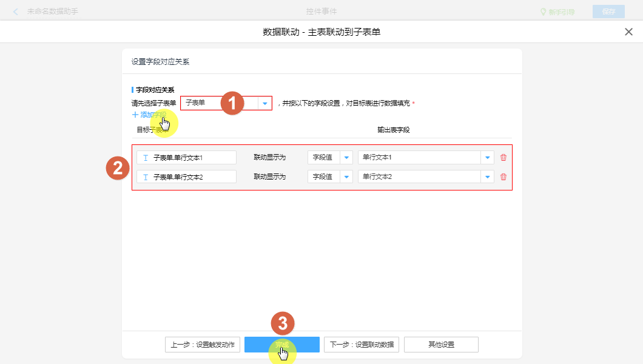Click the back arrow beside 未命名数据助手

click(16, 12)
